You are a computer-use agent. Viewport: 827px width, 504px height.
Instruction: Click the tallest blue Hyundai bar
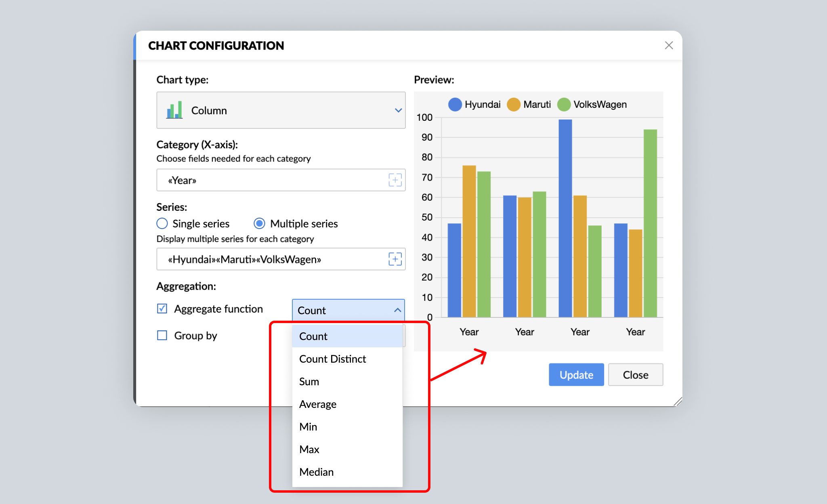pos(565,218)
